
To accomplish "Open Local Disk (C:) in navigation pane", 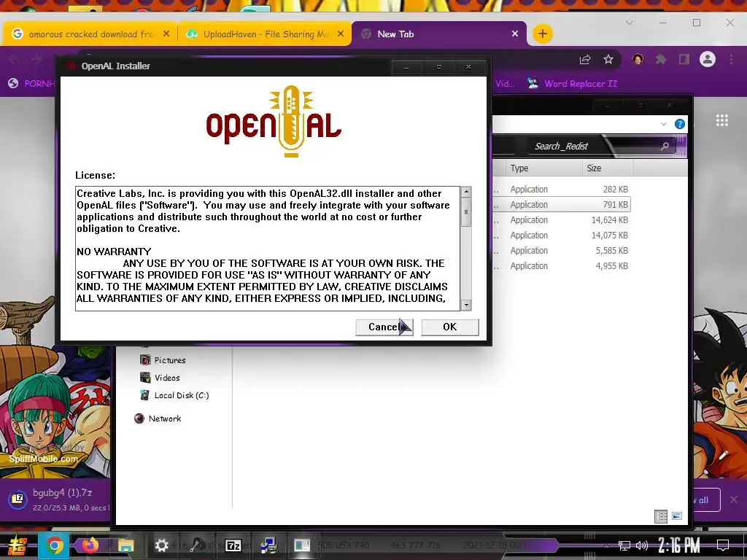I will click(x=174, y=395).
